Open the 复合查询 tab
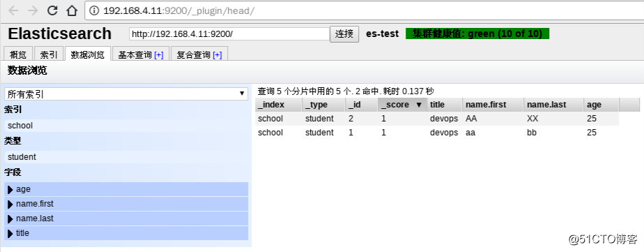 (x=194, y=54)
